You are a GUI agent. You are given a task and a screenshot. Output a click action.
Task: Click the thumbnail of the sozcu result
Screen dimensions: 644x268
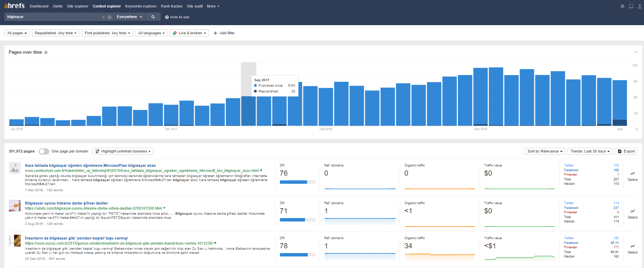click(x=15, y=241)
